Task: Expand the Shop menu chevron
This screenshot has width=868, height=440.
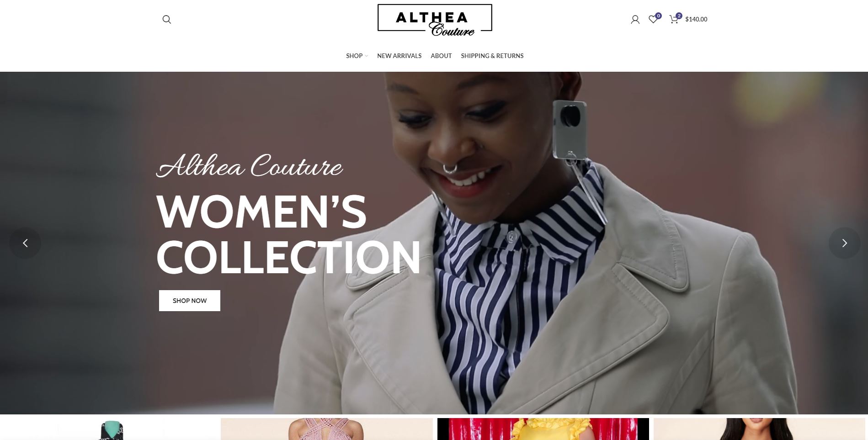Action: pos(367,56)
